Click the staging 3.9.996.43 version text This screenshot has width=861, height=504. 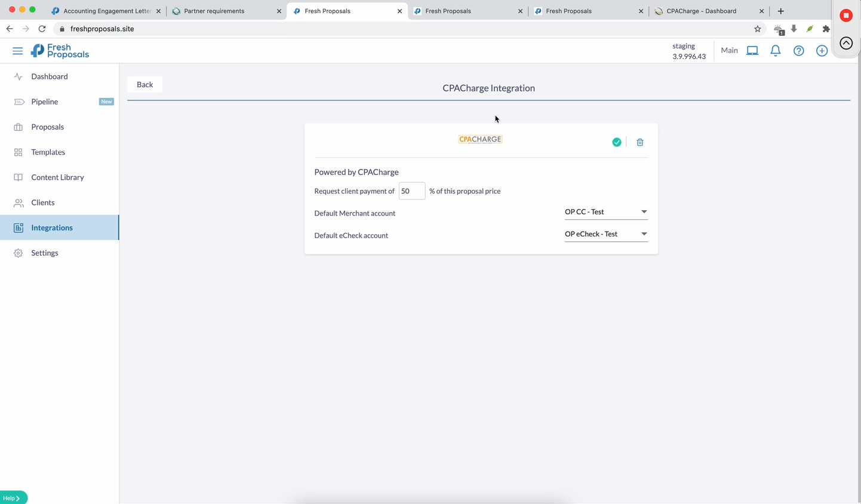pyautogui.click(x=689, y=51)
